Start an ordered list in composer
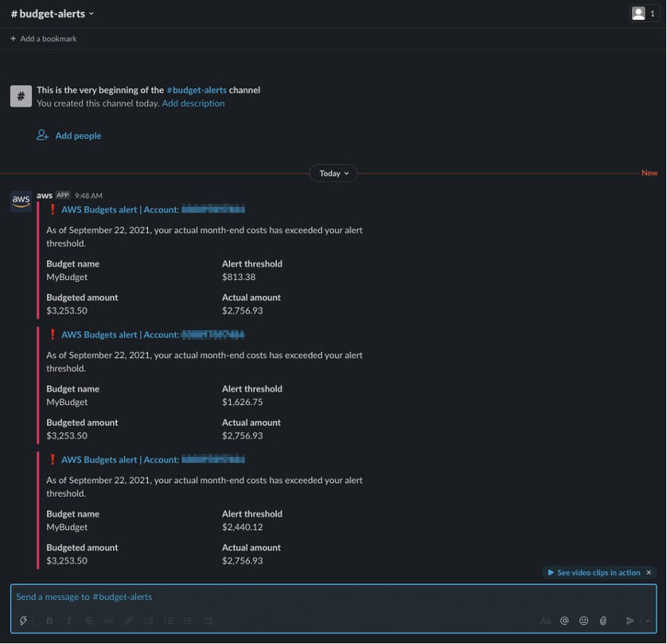 point(149,620)
